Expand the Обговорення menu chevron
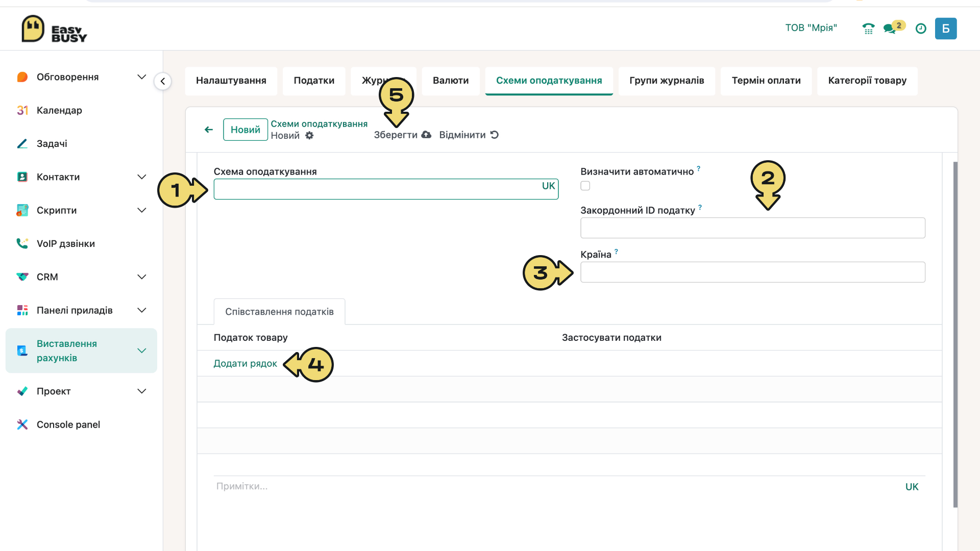Viewport: 980px width, 551px height. tap(142, 77)
